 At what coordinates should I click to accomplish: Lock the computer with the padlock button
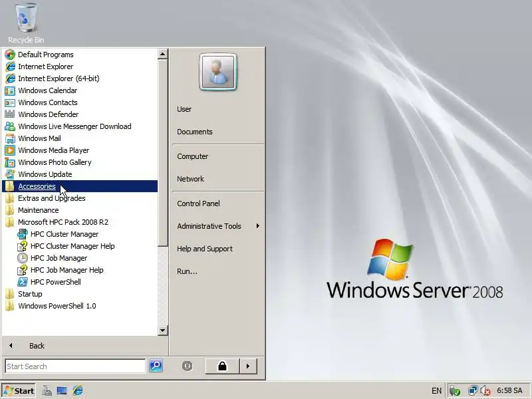(x=222, y=366)
